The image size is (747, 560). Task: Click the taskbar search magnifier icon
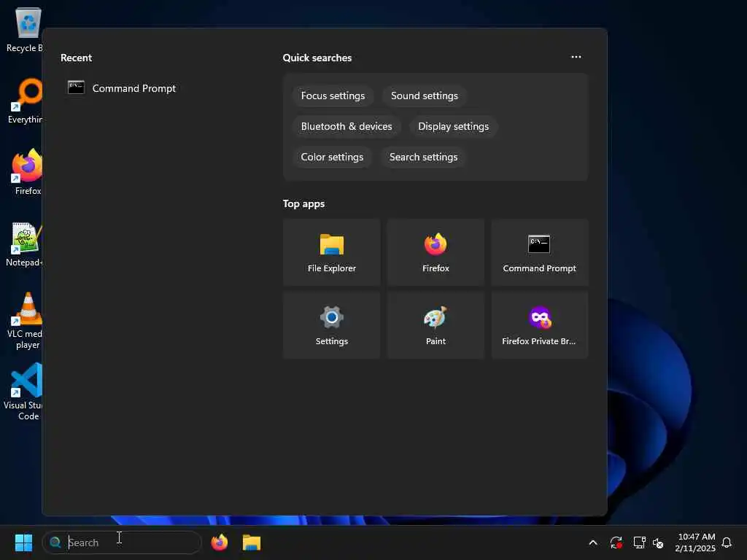(55, 542)
